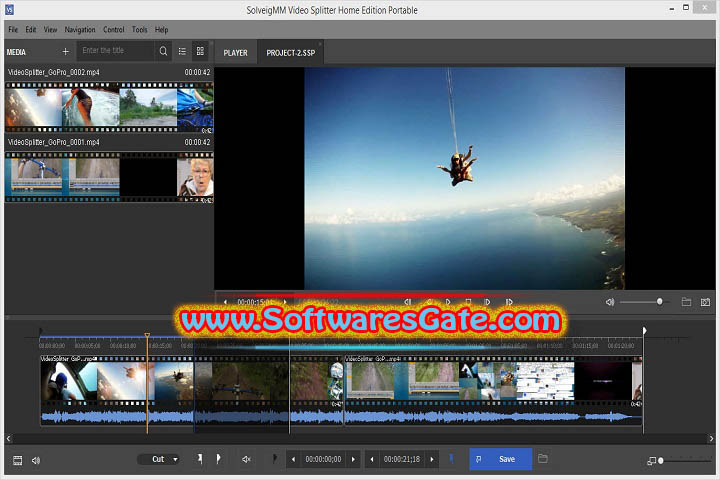Click the search magnifier in Media panel

tap(163, 51)
